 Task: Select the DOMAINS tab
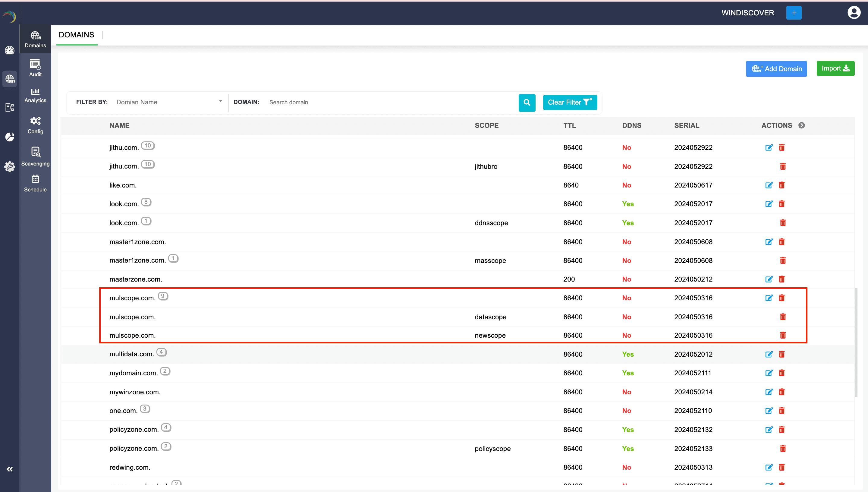coord(76,35)
